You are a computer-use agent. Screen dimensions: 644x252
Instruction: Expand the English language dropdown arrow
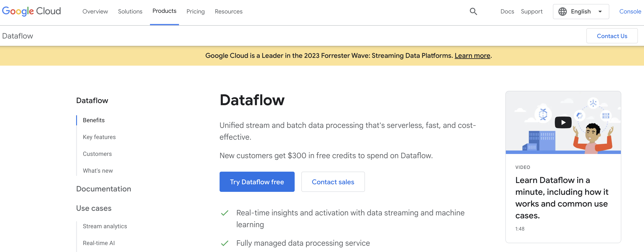coord(600,12)
